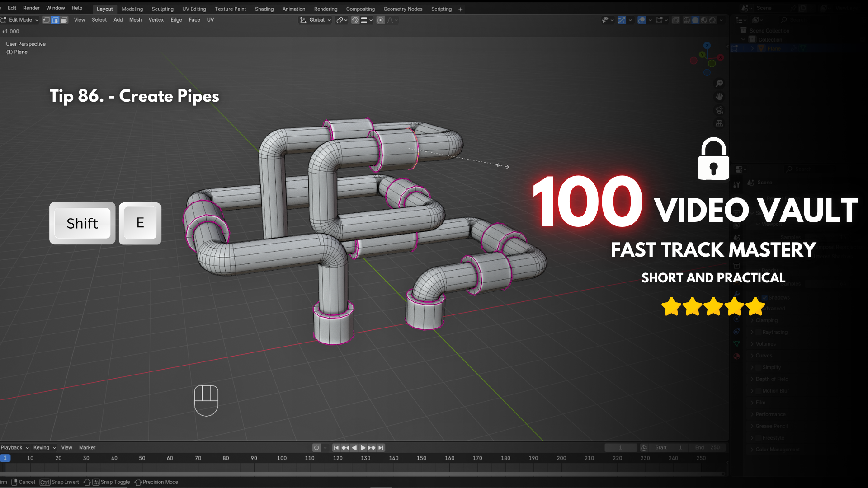
Task: Switch to Geometry Nodes workspace tab
Action: tap(403, 9)
